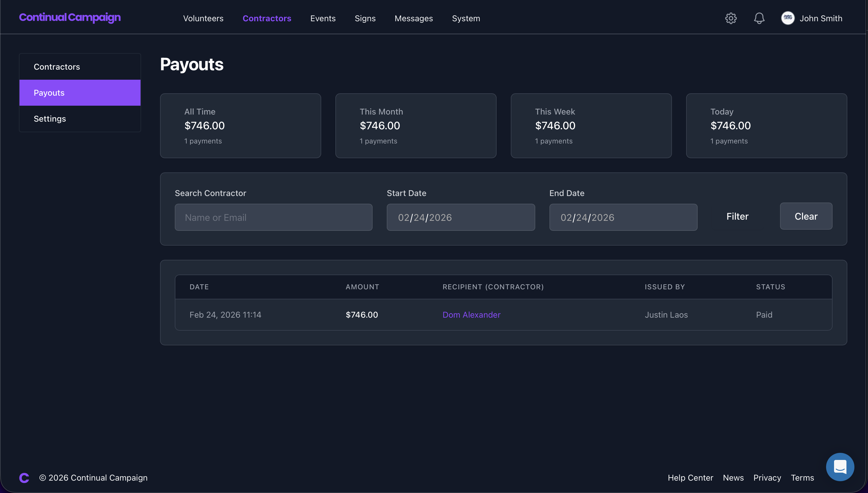Open the settings gear icon

pos(730,18)
